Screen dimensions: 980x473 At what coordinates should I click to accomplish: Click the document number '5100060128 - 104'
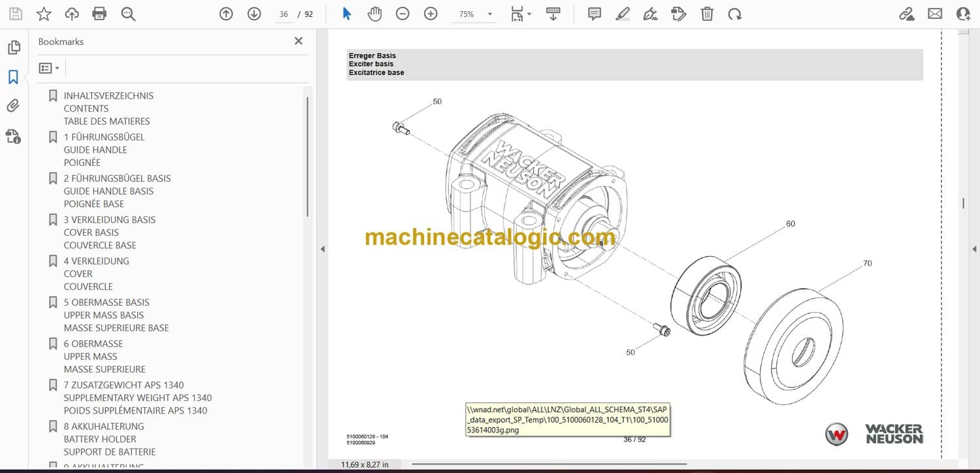tap(367, 436)
